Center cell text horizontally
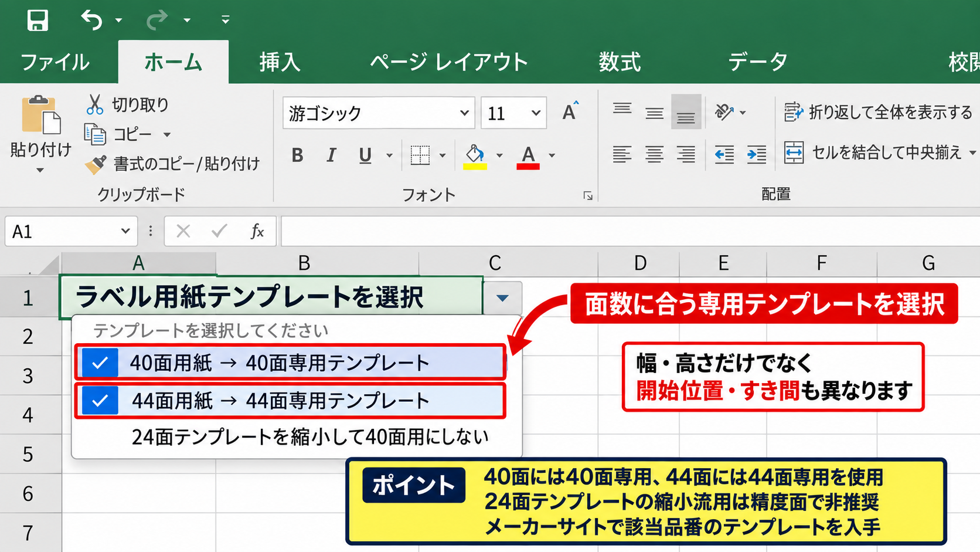 click(654, 155)
